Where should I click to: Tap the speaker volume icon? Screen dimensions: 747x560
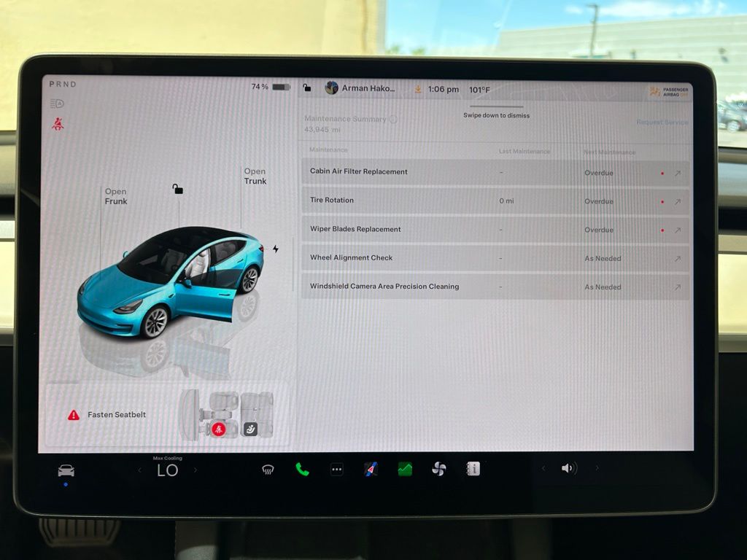tap(569, 469)
